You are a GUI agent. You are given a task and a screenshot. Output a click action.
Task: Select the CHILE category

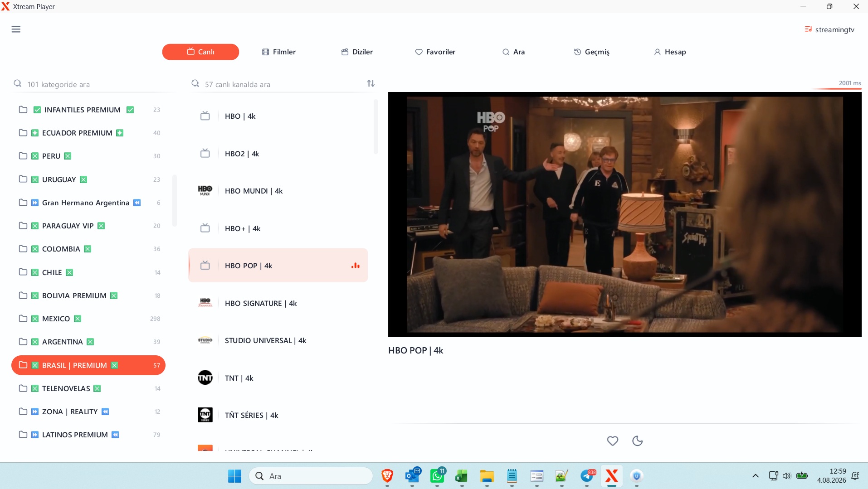(x=88, y=272)
